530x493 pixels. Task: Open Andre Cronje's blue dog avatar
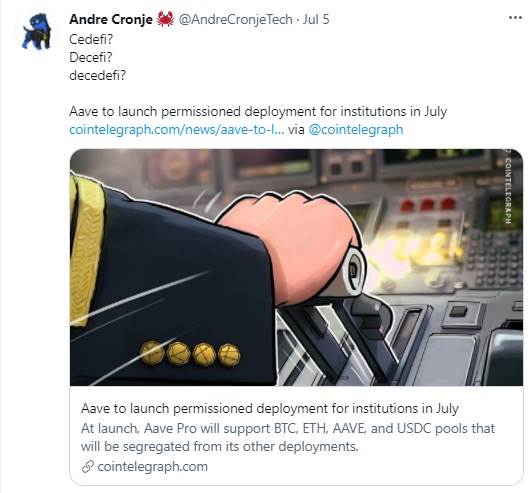click(37, 31)
